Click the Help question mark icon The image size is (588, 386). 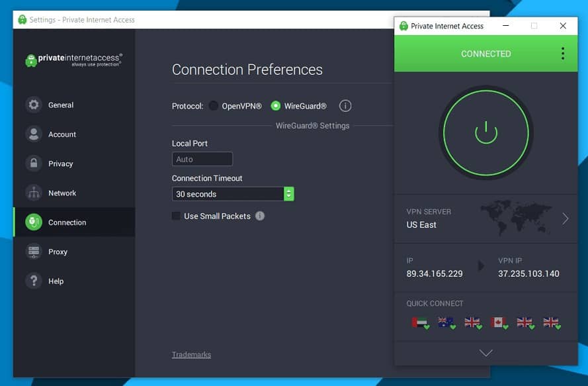pyautogui.click(x=34, y=281)
